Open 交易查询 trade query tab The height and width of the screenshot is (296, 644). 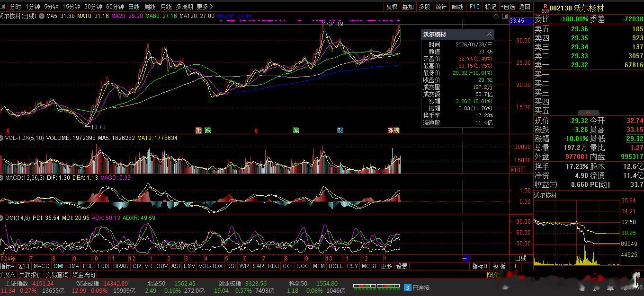[x=57, y=275]
